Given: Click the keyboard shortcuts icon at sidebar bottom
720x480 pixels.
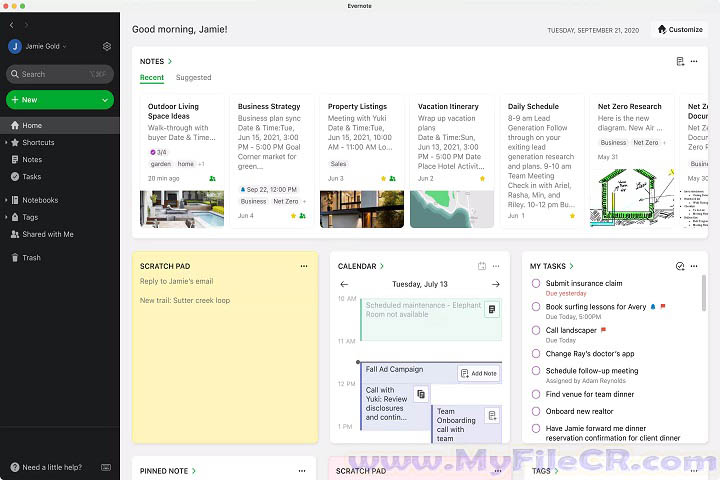Looking at the screenshot, I should pos(106,467).
